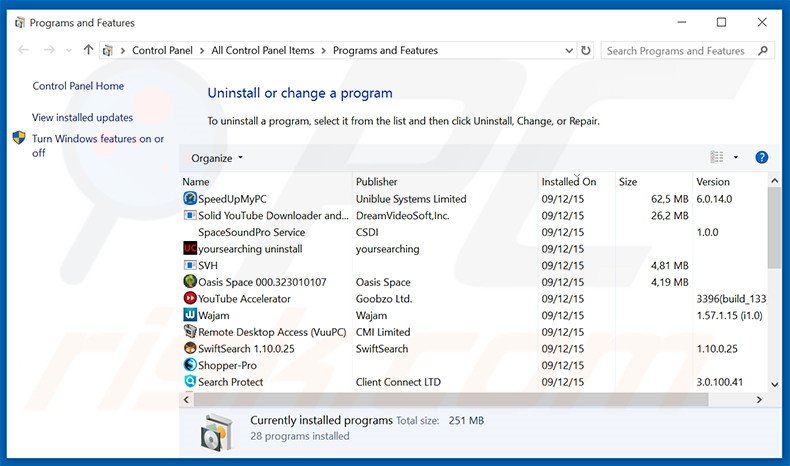Click the Search Programs and Features field
The width and height of the screenshot is (790, 466).
687,51
